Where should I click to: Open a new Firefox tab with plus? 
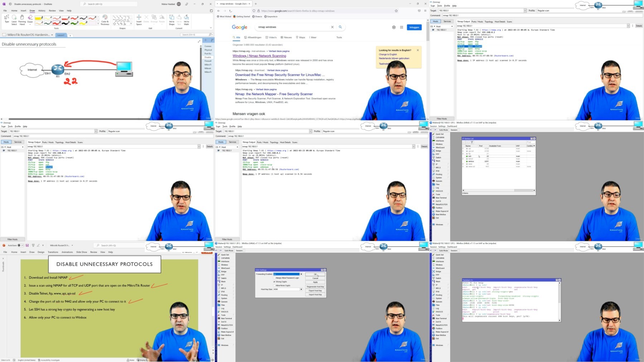[x=255, y=4]
